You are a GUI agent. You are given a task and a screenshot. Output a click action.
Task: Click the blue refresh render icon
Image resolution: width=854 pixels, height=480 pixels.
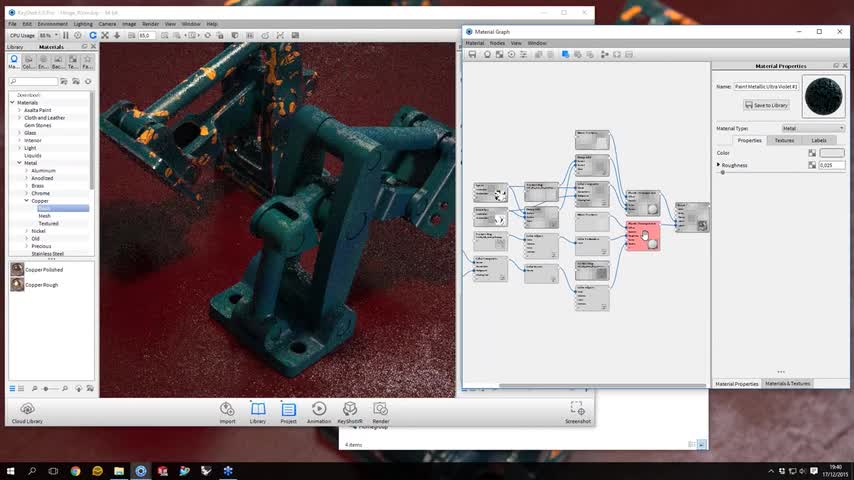pyautogui.click(x=93, y=35)
